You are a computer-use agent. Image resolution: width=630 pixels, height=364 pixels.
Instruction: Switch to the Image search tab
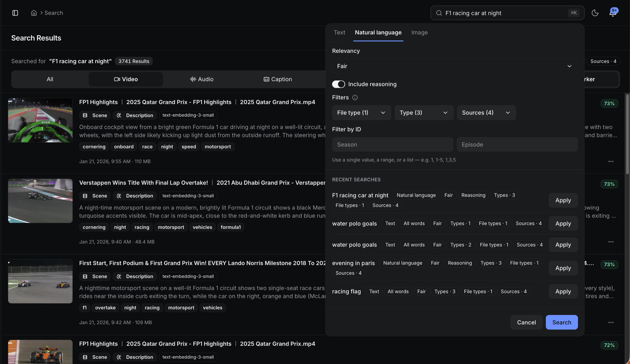coord(419,32)
